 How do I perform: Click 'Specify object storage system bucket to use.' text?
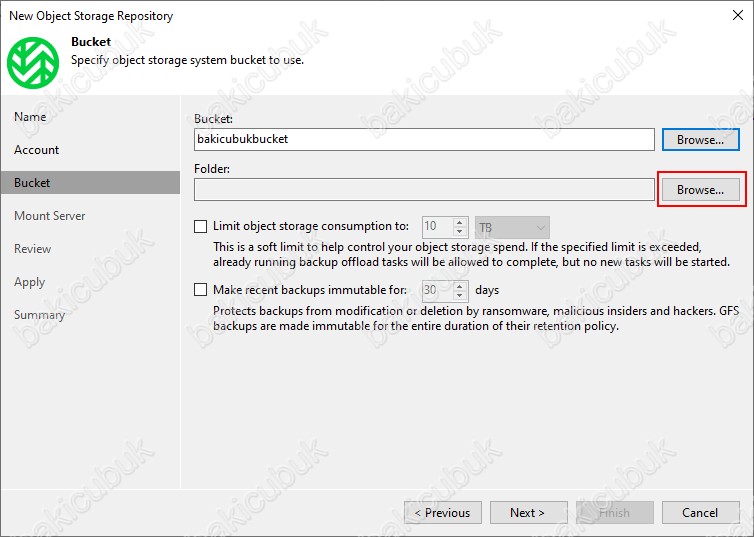[x=188, y=61]
